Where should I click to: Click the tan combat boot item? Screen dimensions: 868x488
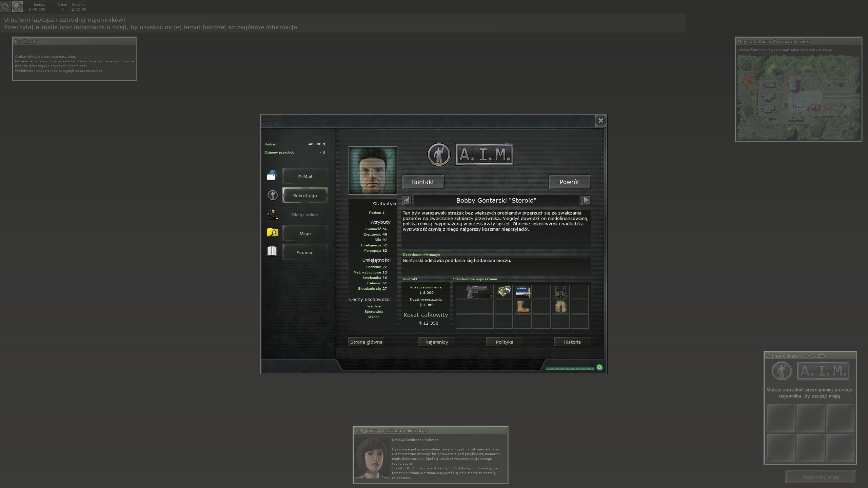pos(522,307)
